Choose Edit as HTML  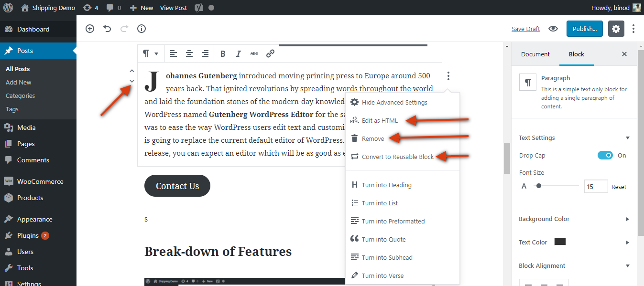[402, 120]
